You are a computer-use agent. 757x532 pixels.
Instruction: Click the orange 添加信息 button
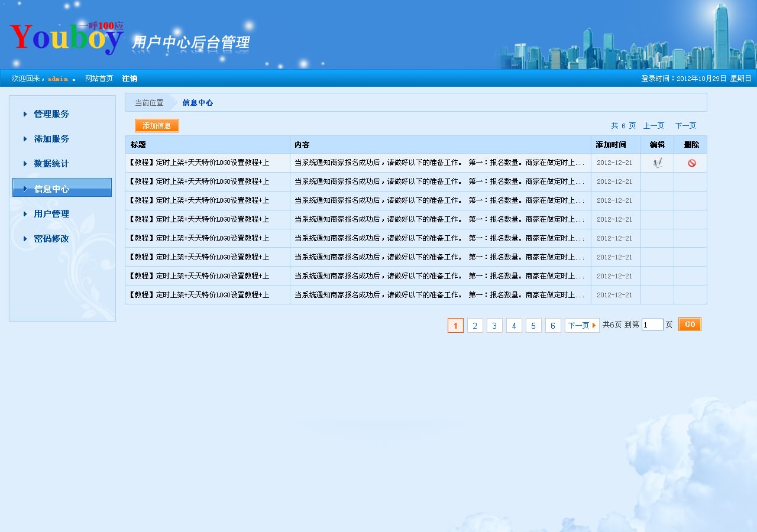coord(157,126)
